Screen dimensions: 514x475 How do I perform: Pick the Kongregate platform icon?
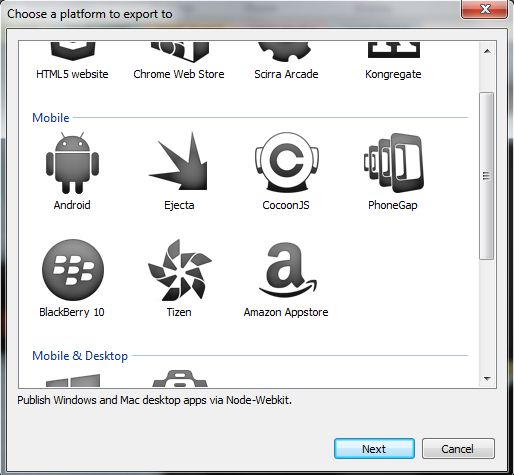coord(394,50)
